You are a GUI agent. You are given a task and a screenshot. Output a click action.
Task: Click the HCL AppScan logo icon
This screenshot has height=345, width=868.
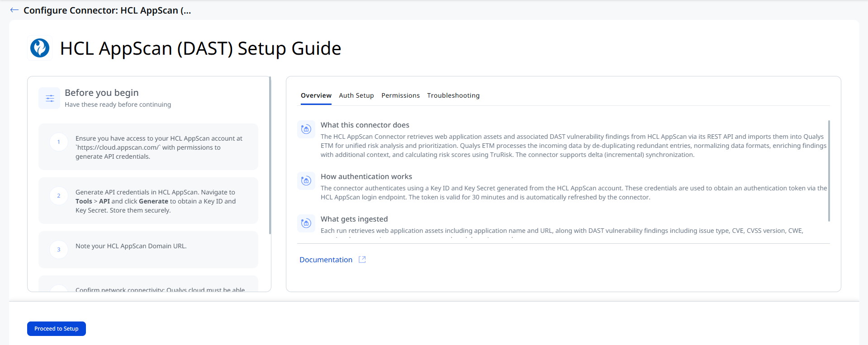[x=40, y=48]
